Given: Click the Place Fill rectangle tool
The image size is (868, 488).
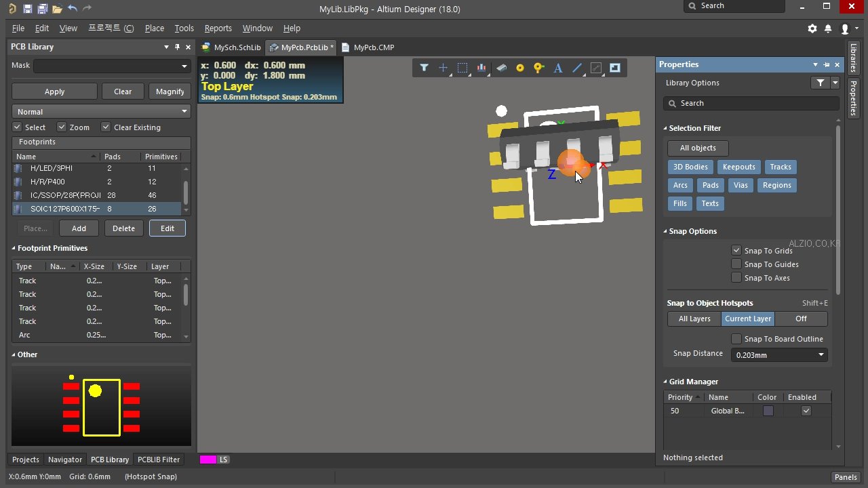Looking at the screenshot, I should tap(615, 68).
